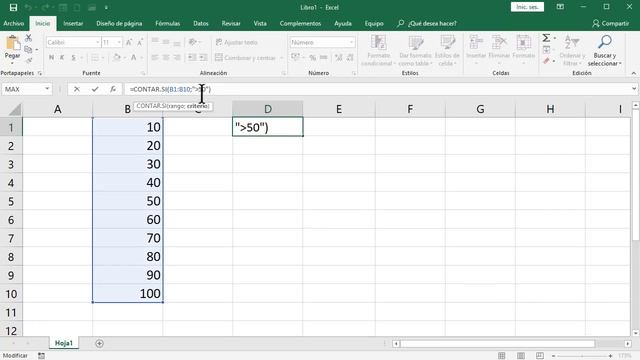Open the Archivo tab
640x360 pixels.
coord(14,23)
